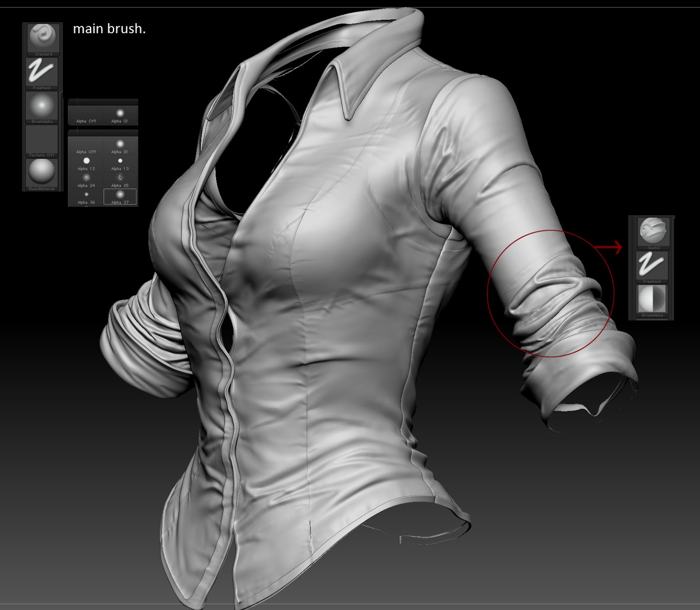Pick the Alpha 25 scattered dots
Image resolution: width=700 pixels, height=610 pixels.
(x=120, y=180)
